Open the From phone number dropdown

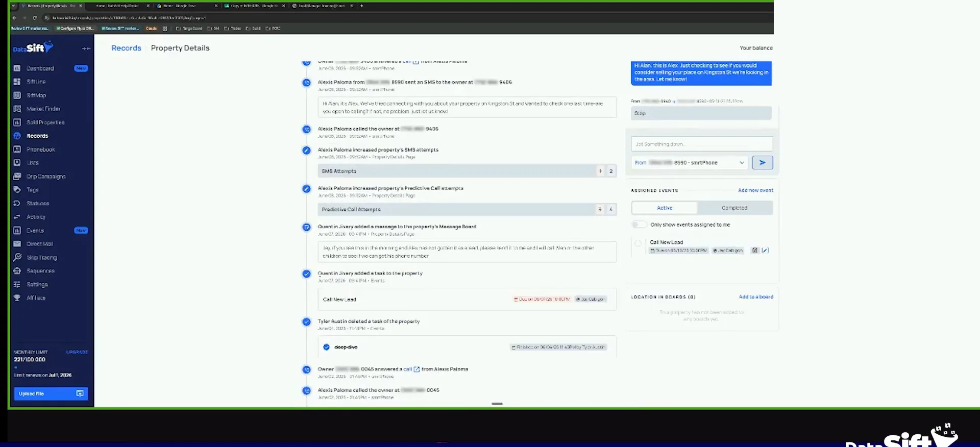coord(689,163)
